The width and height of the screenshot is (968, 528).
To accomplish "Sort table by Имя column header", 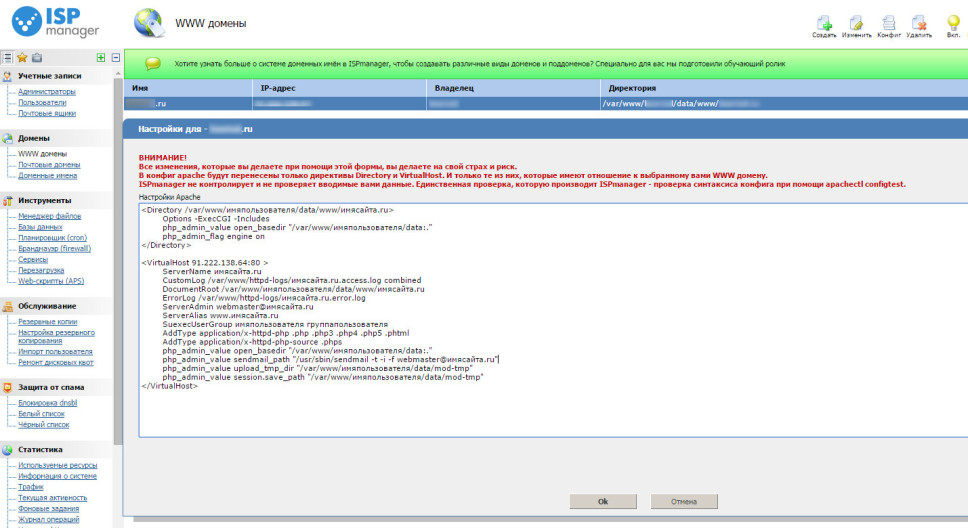I will pos(188,88).
